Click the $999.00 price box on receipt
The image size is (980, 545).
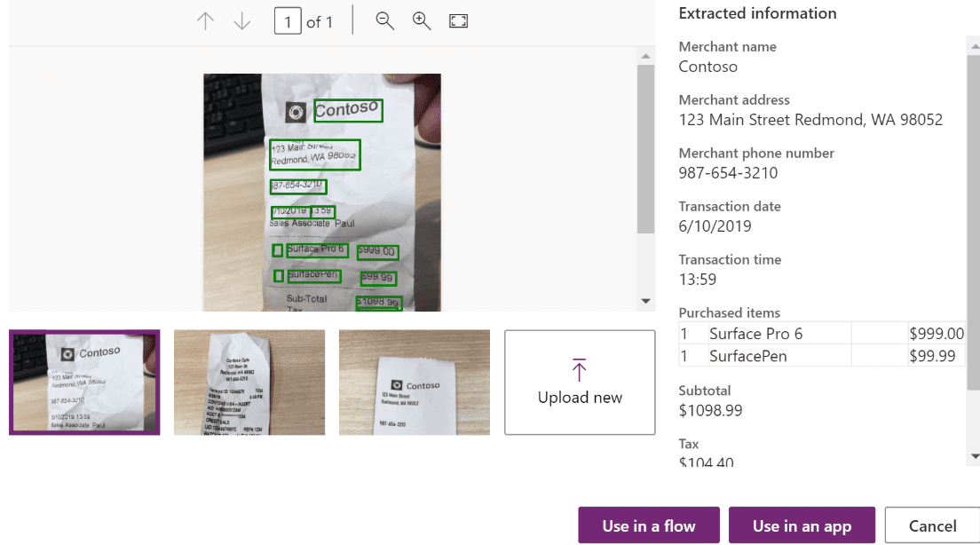[x=377, y=252]
